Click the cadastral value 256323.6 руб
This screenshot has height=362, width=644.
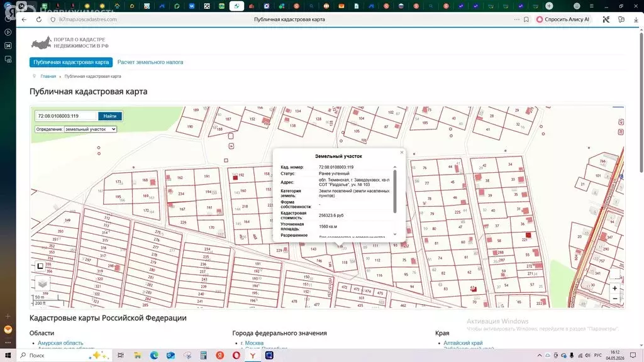point(331,216)
